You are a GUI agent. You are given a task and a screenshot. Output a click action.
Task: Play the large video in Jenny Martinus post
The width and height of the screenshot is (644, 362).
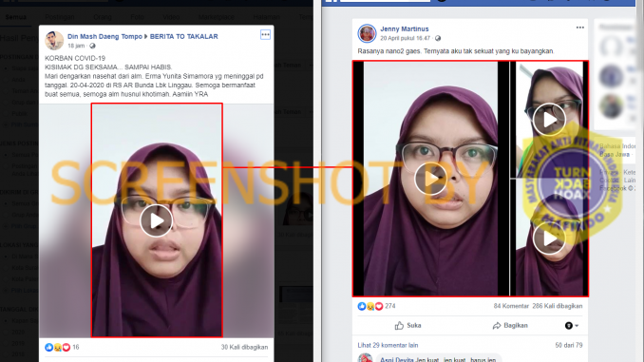click(x=430, y=179)
